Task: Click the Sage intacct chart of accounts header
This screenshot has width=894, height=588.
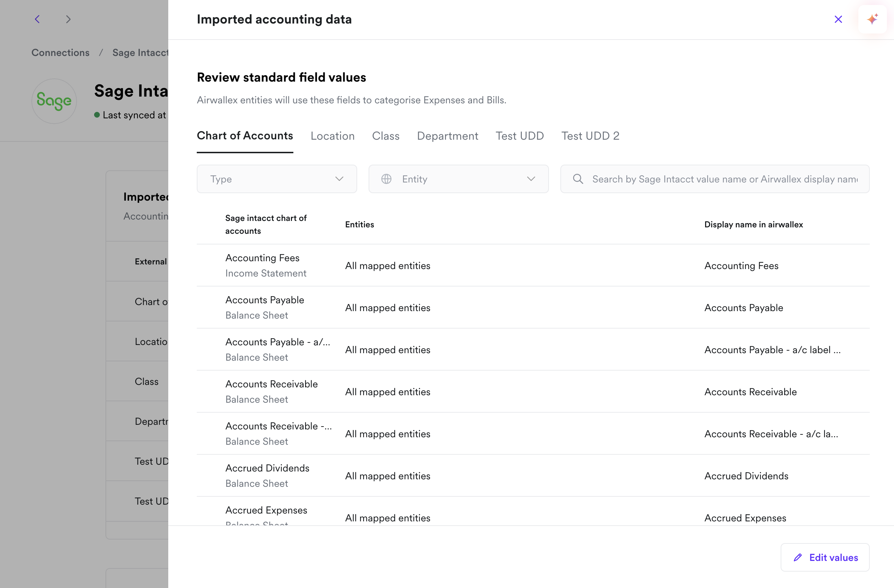Action: tap(266, 224)
